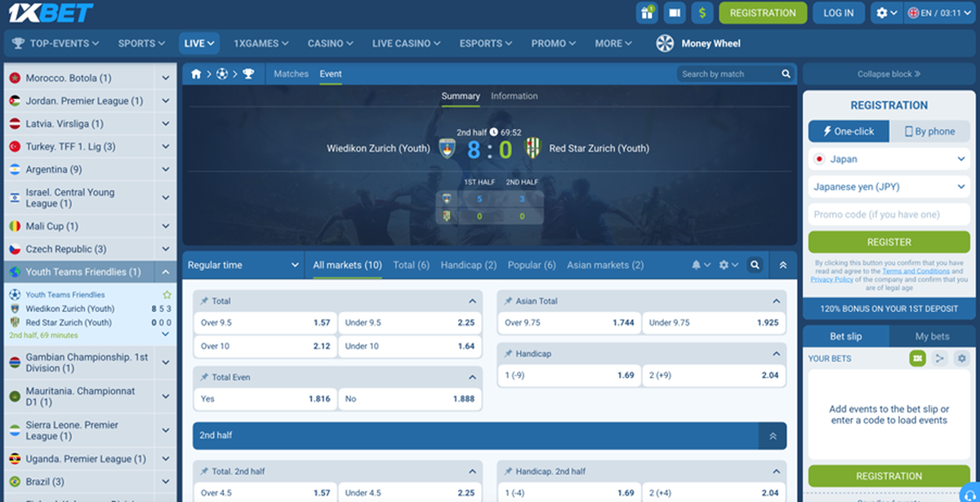The height and width of the screenshot is (502, 980).
Task: Collapse the Asian Total market panel
Action: pyautogui.click(x=777, y=301)
